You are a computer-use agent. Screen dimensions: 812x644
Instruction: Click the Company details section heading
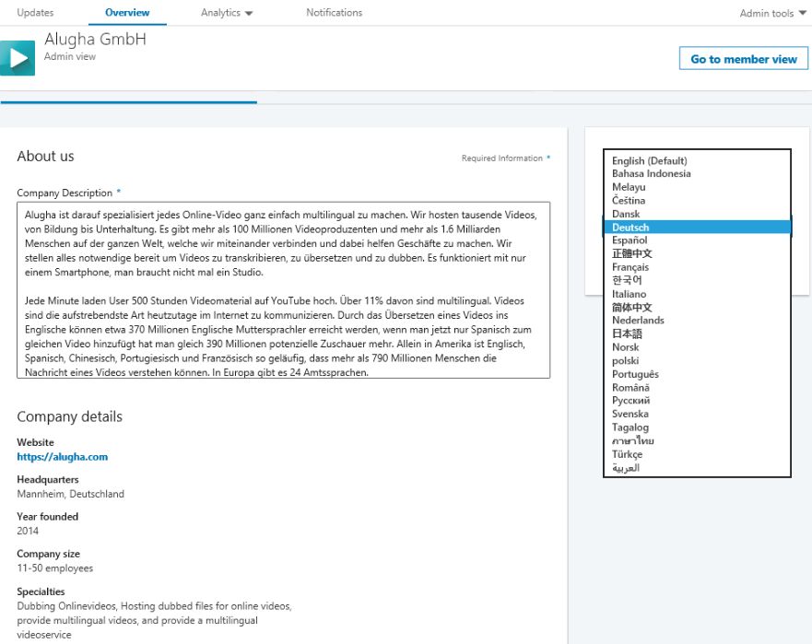[x=69, y=416]
